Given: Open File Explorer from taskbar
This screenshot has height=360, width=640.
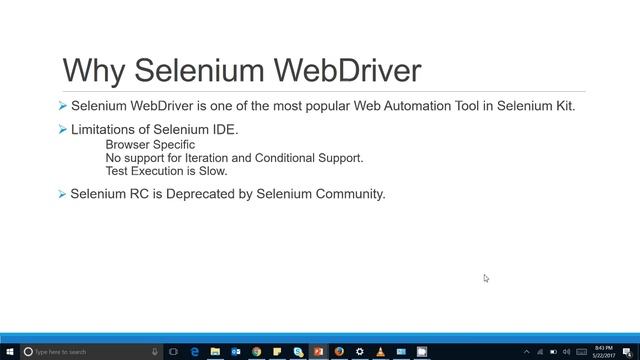Looking at the screenshot, I should click(215, 351).
